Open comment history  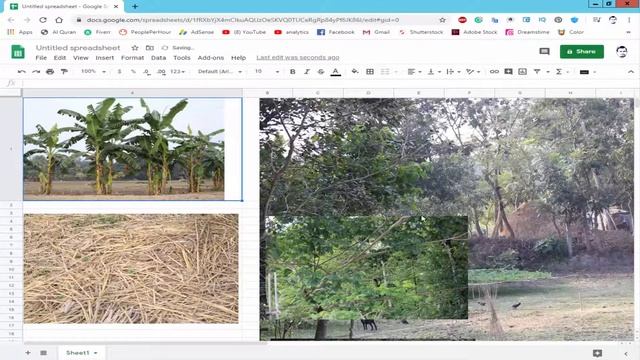pos(544,51)
